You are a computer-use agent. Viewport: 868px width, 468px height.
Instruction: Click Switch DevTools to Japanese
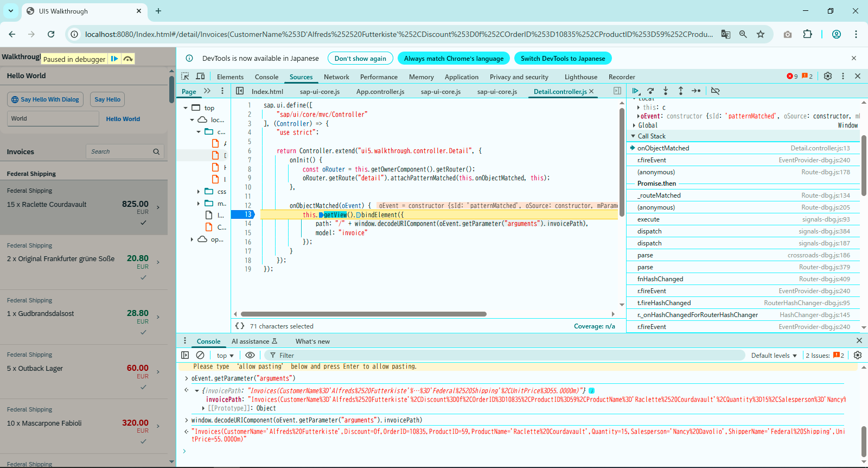[x=563, y=59]
